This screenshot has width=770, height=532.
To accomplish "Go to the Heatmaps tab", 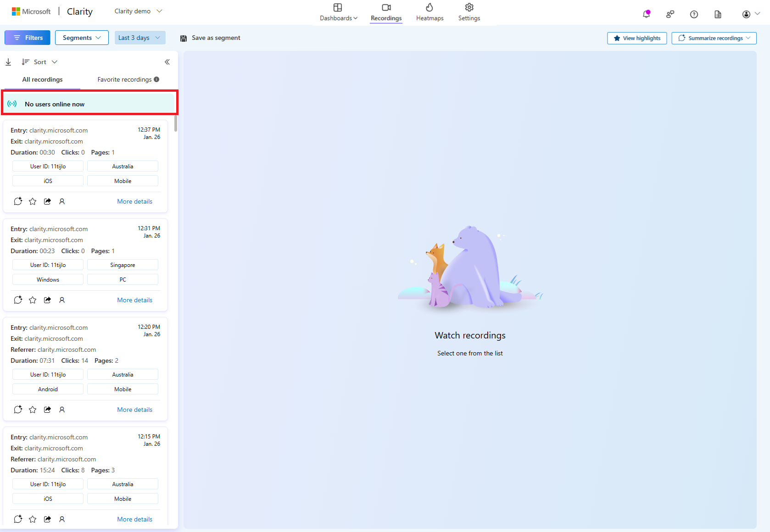I will 430,12.
